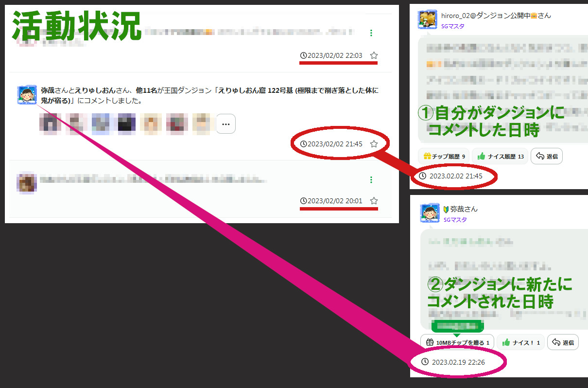
Task: Click the thumbs-up icon on ナイス履歴 13
Action: point(482,156)
